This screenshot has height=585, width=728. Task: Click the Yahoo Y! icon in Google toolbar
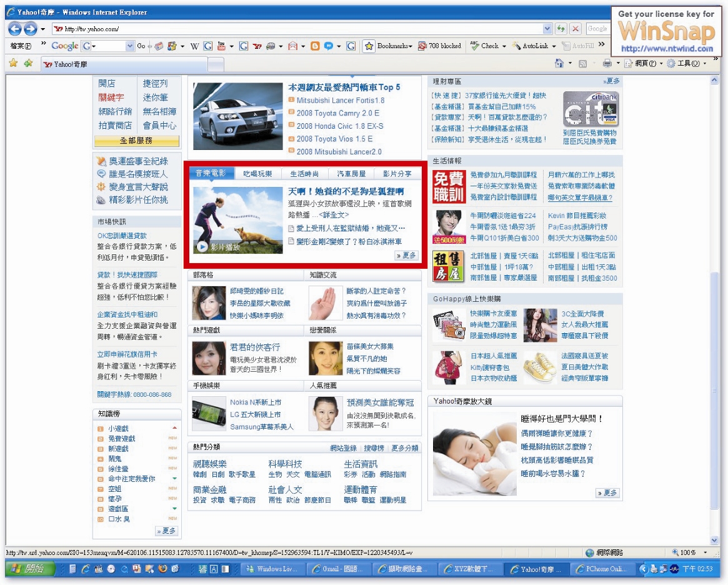coord(257,46)
